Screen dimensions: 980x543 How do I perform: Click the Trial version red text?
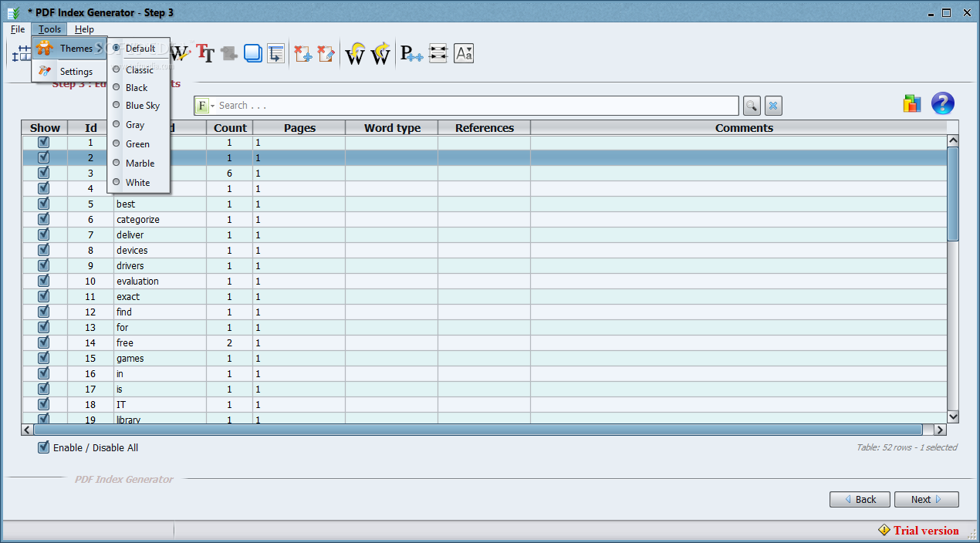click(926, 531)
